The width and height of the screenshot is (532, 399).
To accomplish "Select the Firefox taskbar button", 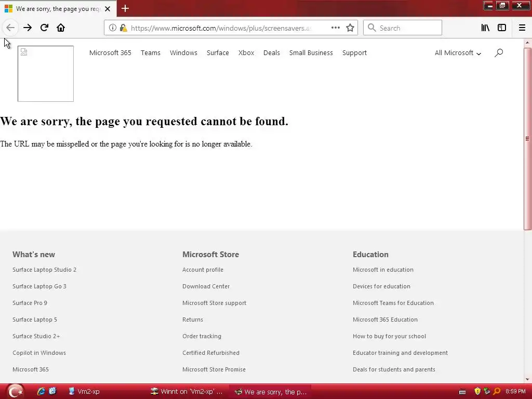I will 270,392.
